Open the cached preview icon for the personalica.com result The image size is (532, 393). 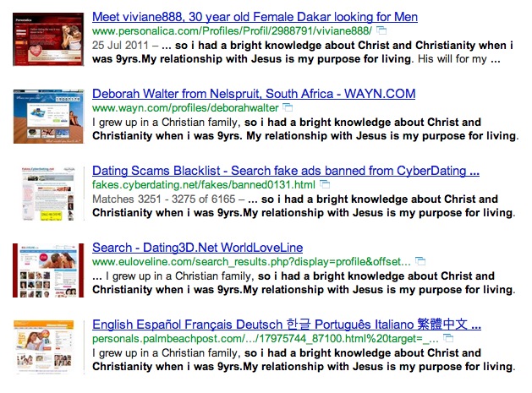[x=381, y=31]
